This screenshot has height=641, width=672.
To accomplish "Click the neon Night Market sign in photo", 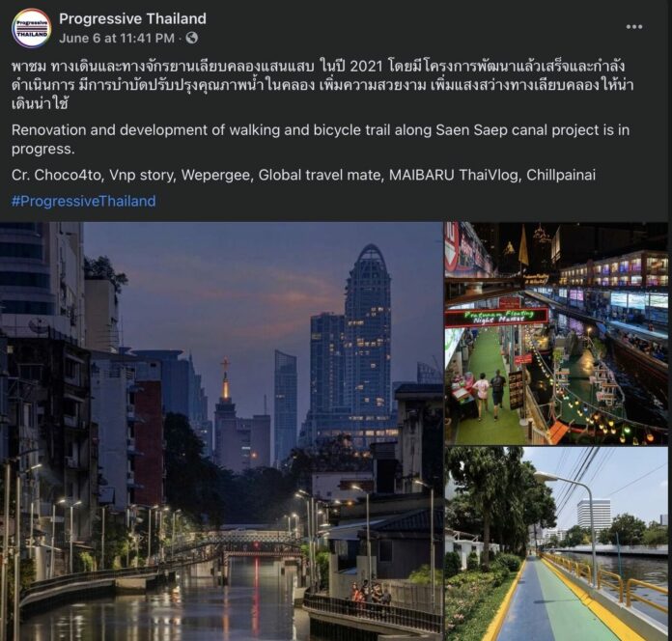I will pyautogui.click(x=496, y=318).
